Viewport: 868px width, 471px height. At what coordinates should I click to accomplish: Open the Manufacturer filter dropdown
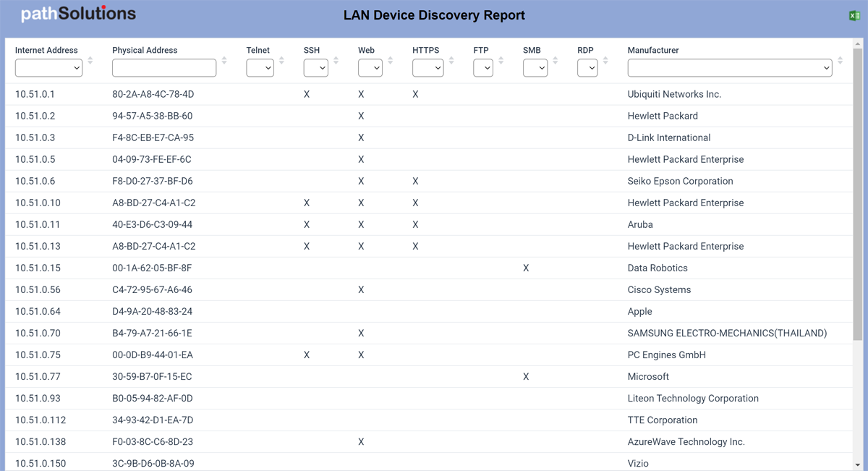click(x=729, y=68)
